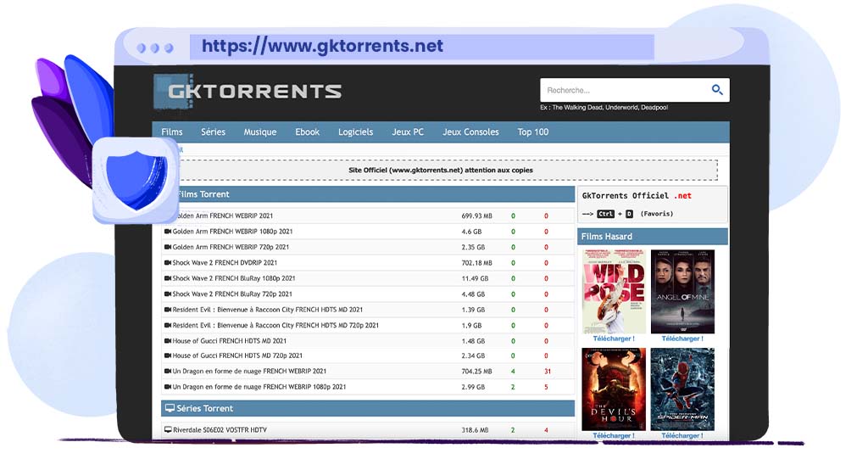
Task: Open the Séries menu
Action: coord(213,132)
